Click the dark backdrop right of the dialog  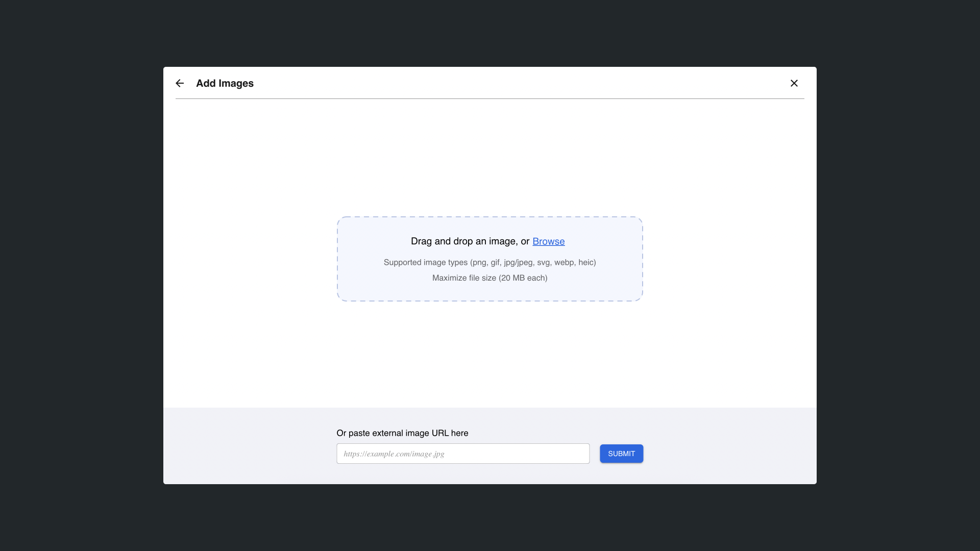(898, 275)
